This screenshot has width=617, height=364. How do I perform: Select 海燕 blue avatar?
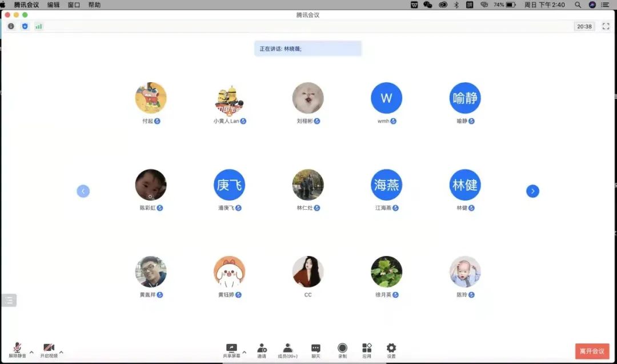click(x=386, y=185)
